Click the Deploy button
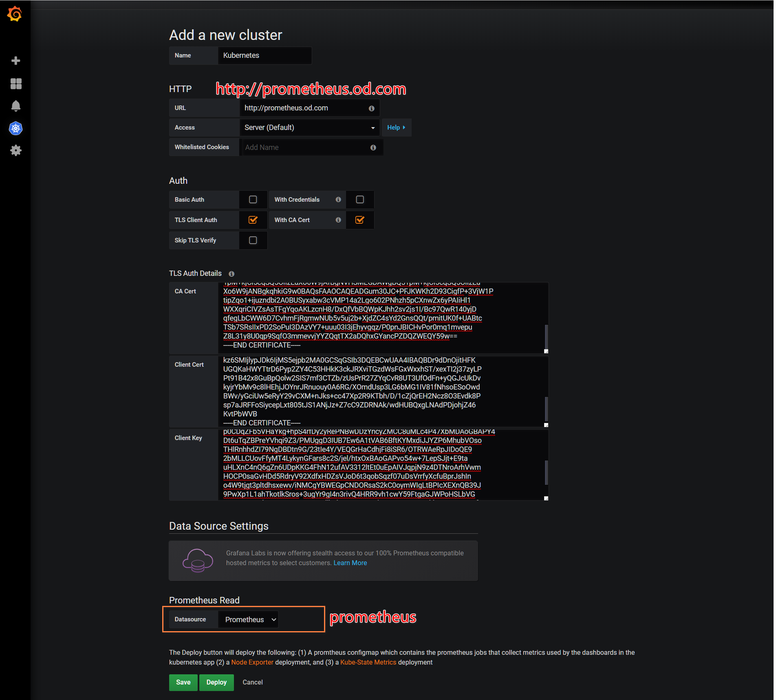 [x=216, y=682]
